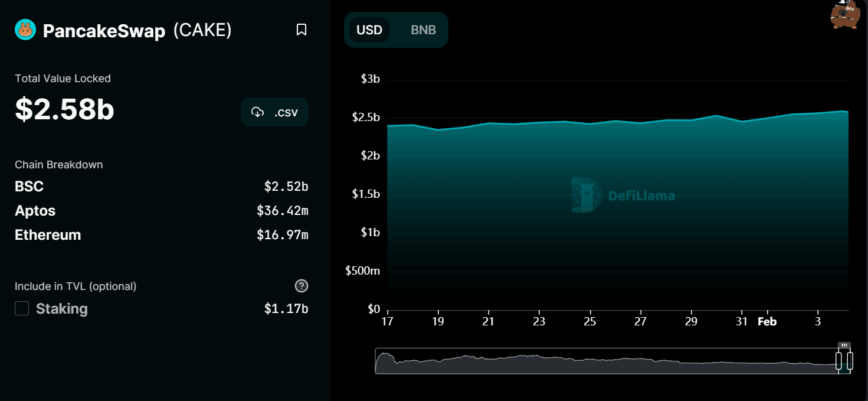Viewport: 868px width, 401px height.
Task: Click the $2.5b y-axis label
Action: point(366,118)
